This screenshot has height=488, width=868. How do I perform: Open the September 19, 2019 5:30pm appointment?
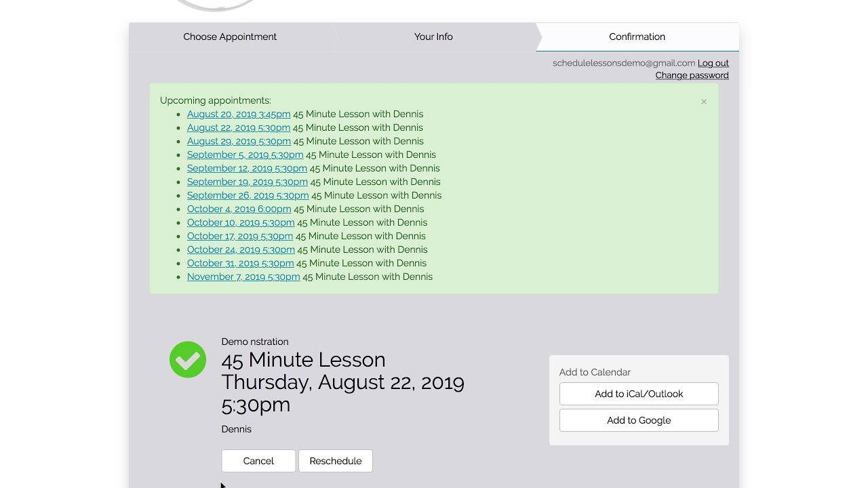pyautogui.click(x=248, y=182)
